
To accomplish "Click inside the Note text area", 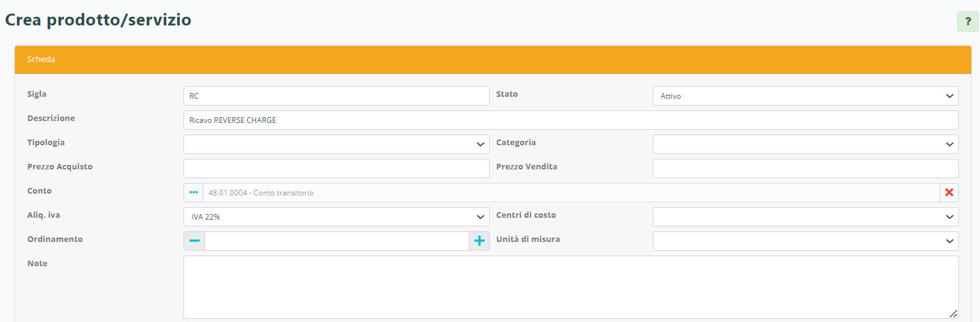I will pos(570,287).
